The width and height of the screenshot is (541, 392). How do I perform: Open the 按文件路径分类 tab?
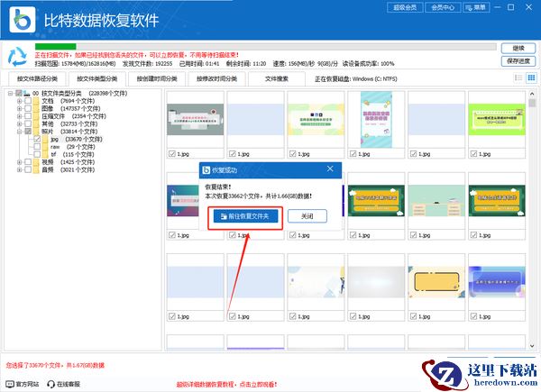click(37, 79)
